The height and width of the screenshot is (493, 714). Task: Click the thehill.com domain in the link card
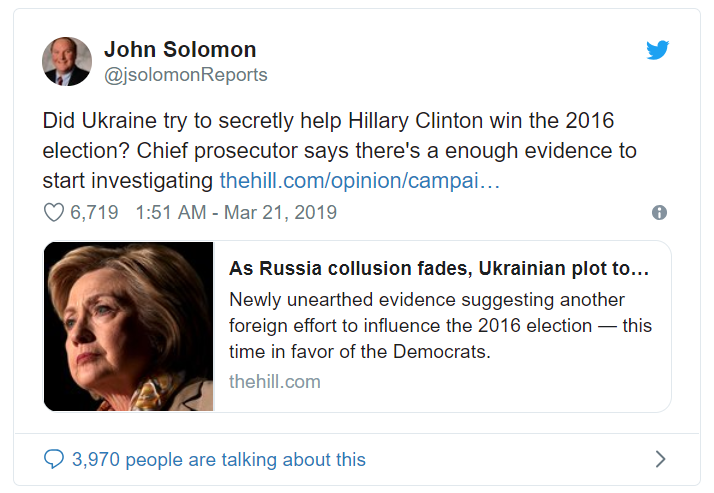pos(275,381)
